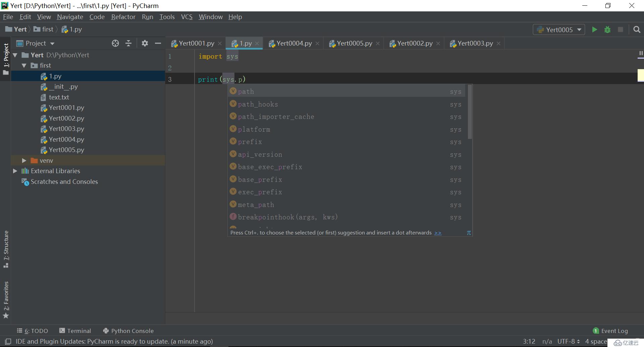Viewport: 644px width, 347px height.
Task: Close the Yert0001.py editor tab
Action: pos(220,44)
